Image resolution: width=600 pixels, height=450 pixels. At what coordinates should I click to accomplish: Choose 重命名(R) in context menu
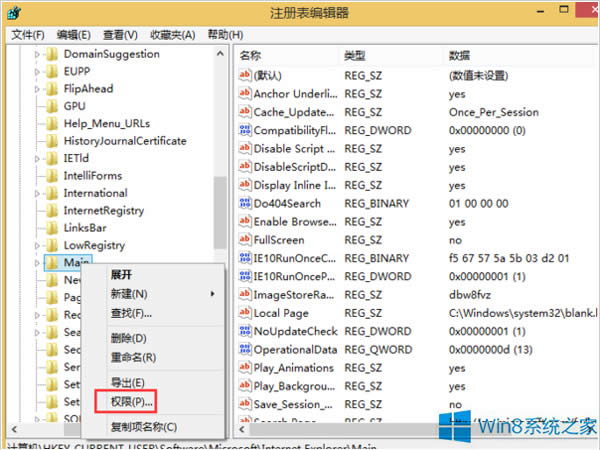(133, 358)
